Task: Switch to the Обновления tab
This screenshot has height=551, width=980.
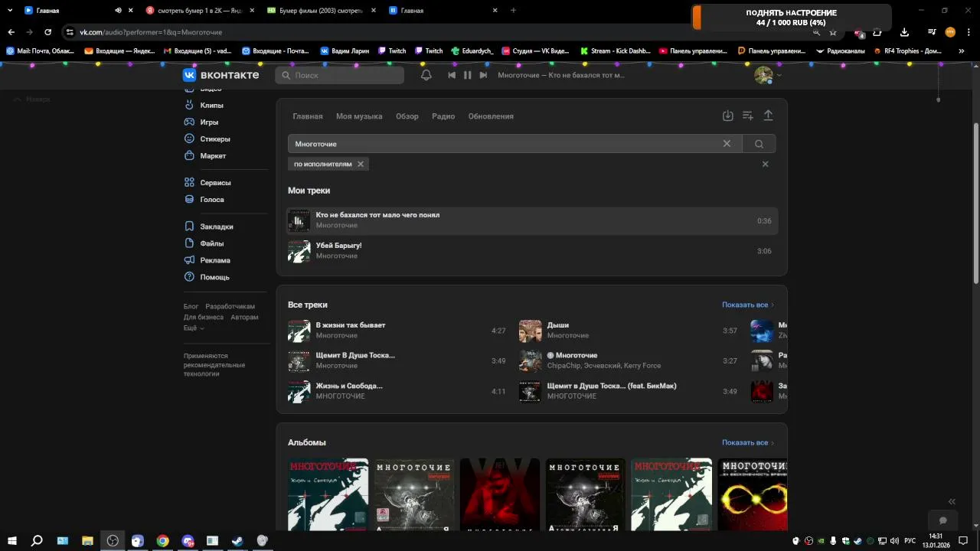Action: click(x=491, y=116)
